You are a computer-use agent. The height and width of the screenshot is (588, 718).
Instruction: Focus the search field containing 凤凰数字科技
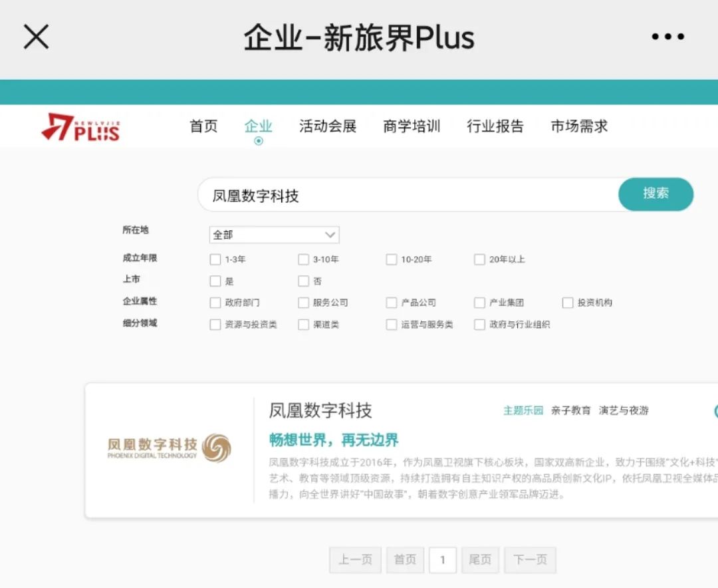tap(406, 196)
